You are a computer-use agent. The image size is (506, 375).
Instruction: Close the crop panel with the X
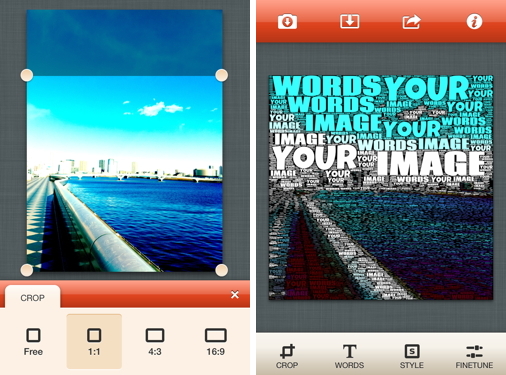(235, 295)
